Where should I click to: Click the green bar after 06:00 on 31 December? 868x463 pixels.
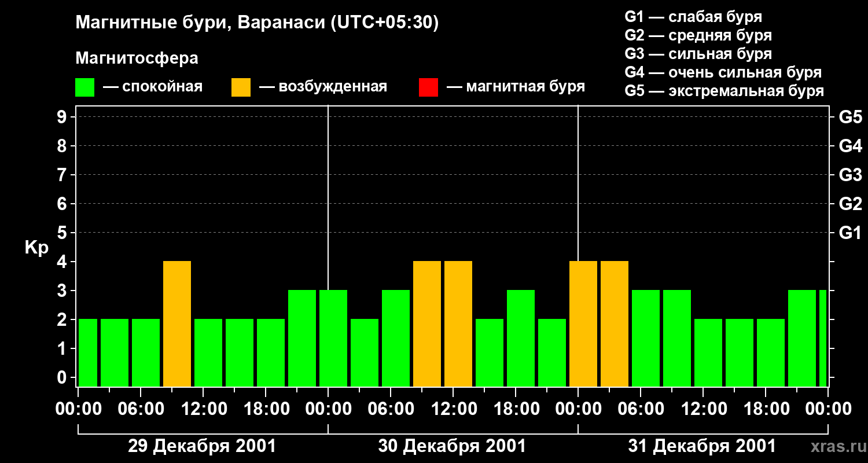coord(646,339)
